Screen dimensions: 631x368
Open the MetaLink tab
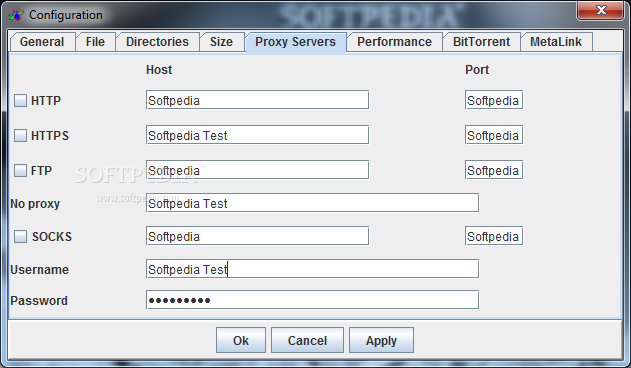[x=556, y=42]
